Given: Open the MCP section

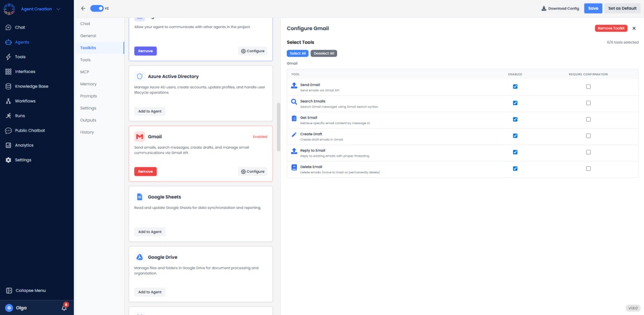Looking at the screenshot, I should click(85, 72).
